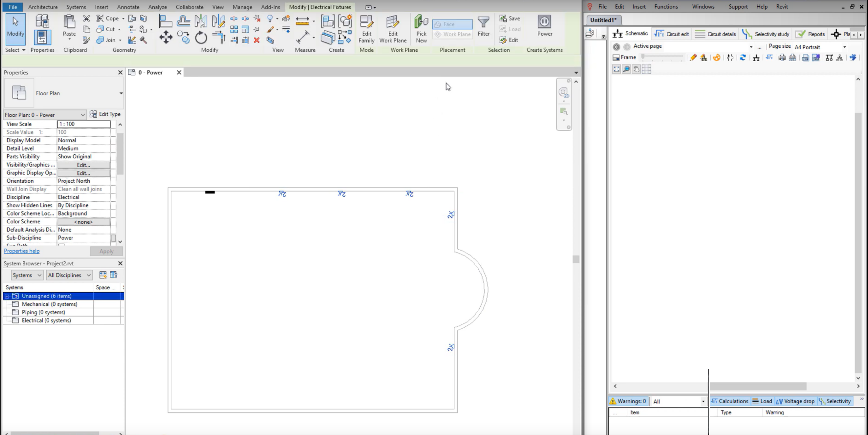Select the Face placement option
The height and width of the screenshot is (435, 868).
pos(452,24)
